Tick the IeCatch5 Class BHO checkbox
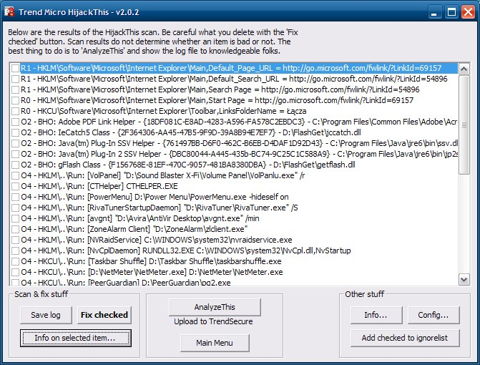This screenshot has height=365, width=480. [x=15, y=133]
